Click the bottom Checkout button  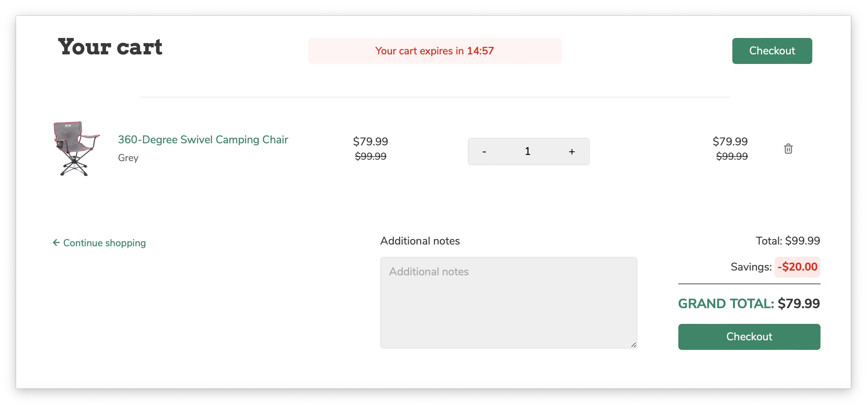(749, 337)
